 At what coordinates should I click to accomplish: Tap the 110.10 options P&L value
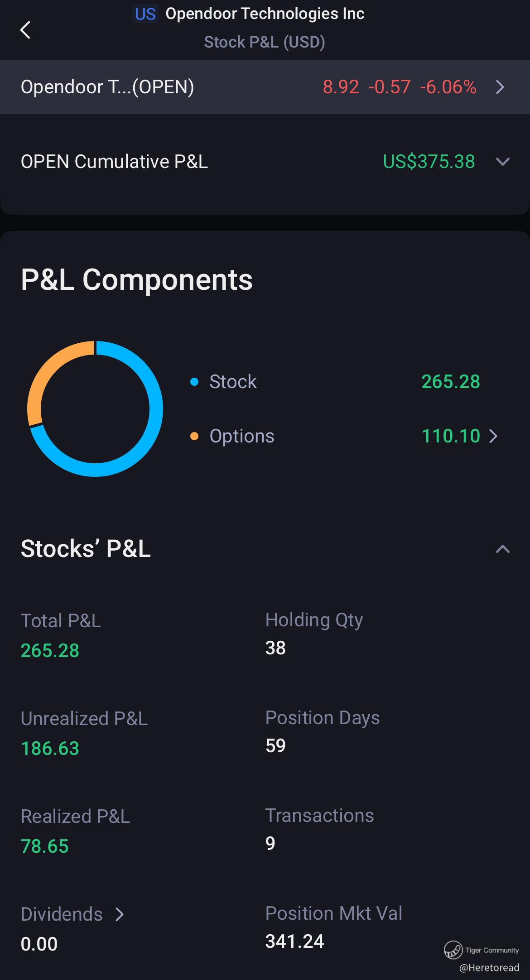[451, 436]
